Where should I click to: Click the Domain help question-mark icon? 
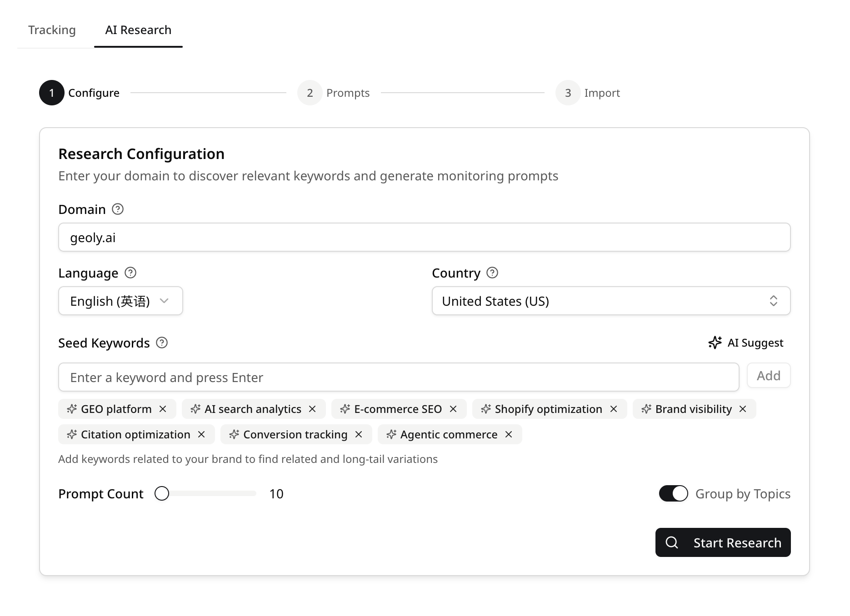pos(118,209)
